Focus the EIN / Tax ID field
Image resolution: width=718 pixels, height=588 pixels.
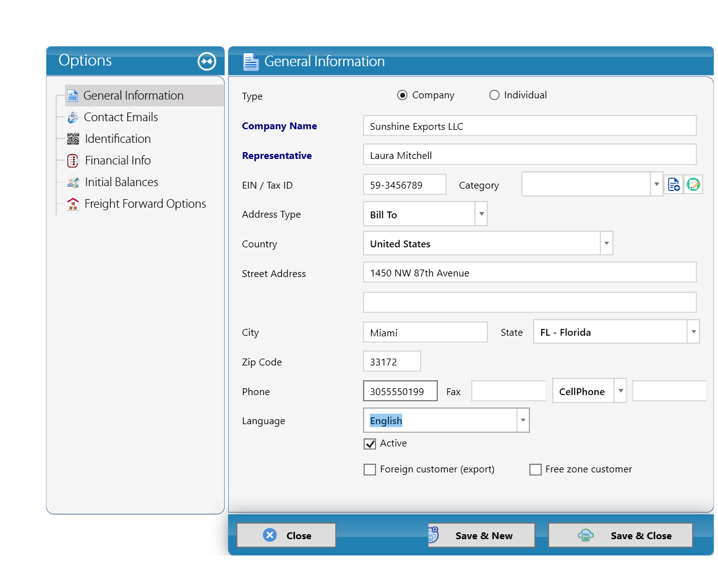point(405,184)
